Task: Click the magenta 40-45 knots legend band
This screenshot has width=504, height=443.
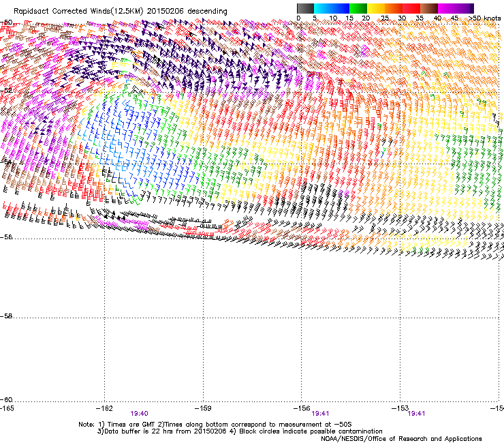Action: (447, 8)
